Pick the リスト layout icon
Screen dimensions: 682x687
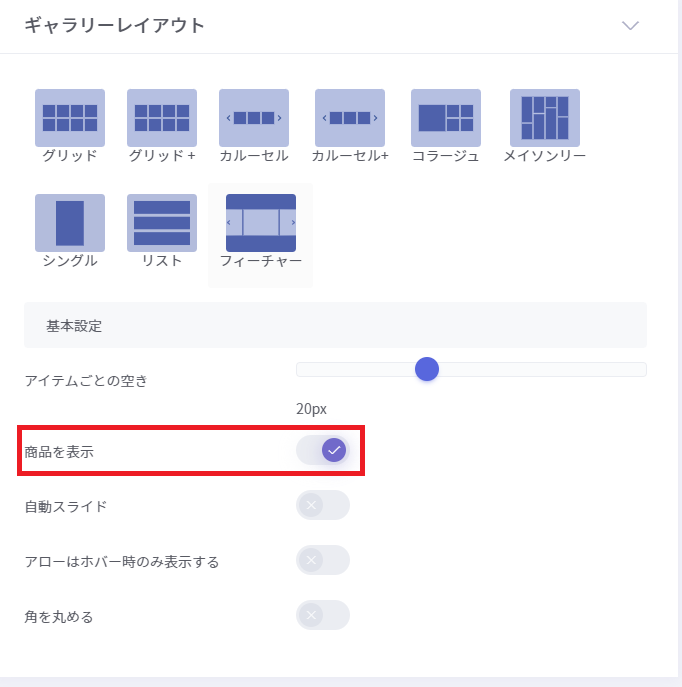coord(162,223)
